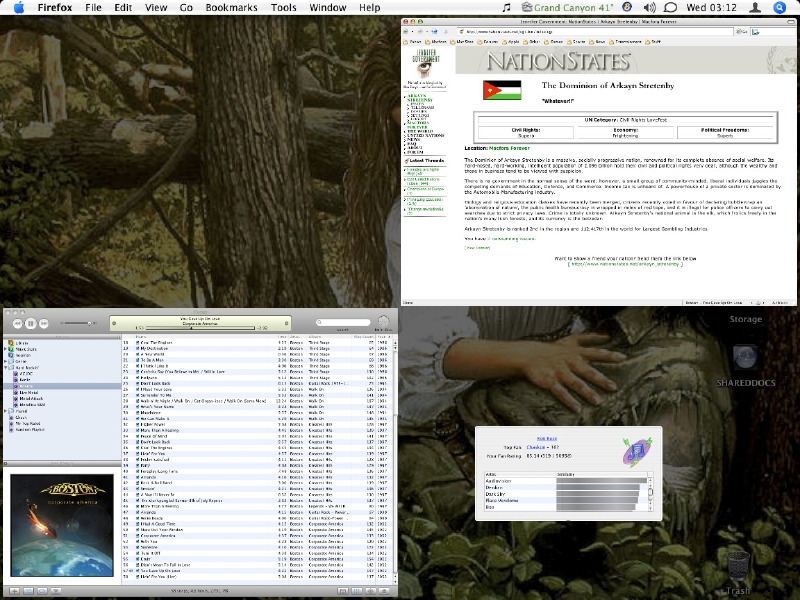This screenshot has width=800, height=600.
Task: Toggle checkbox for song "To Be A Man"
Action: point(138,358)
